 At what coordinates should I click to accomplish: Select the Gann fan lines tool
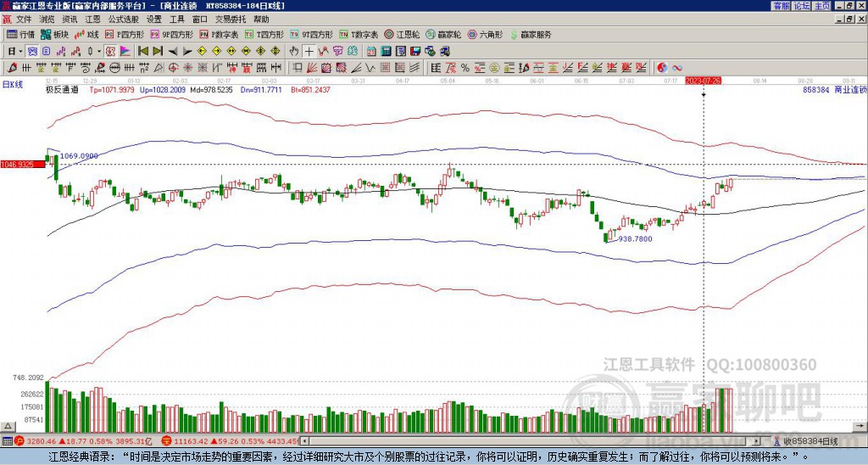(312, 68)
